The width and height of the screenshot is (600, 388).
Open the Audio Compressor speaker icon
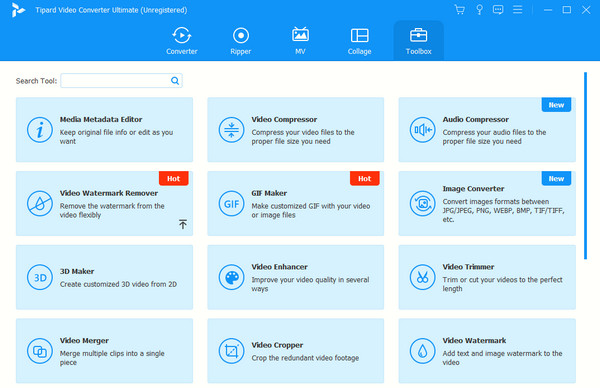click(422, 130)
